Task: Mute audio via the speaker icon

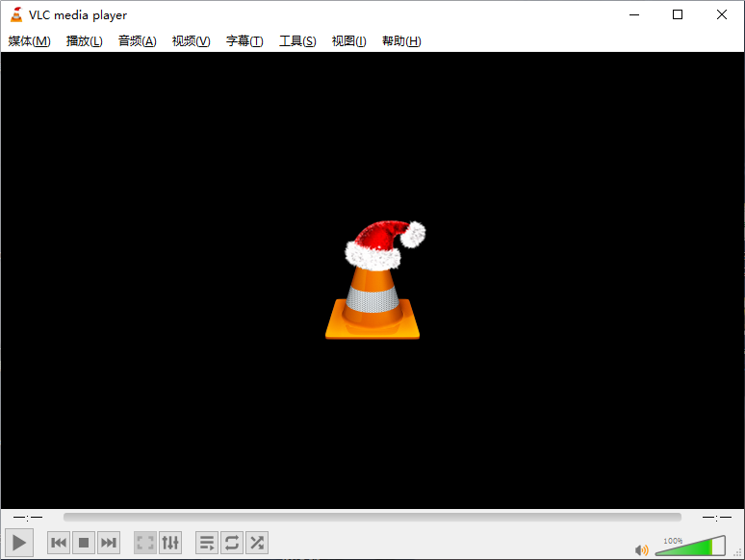Action: tap(641, 550)
